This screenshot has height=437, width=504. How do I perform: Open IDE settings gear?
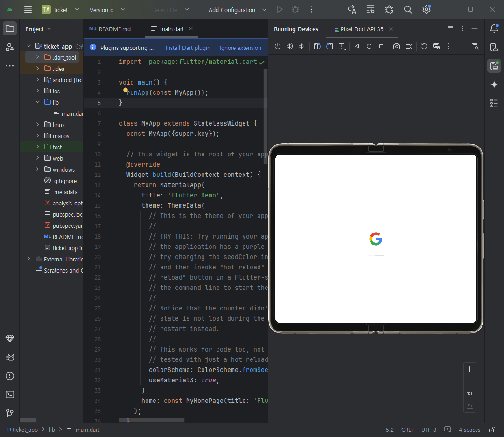coord(427,10)
